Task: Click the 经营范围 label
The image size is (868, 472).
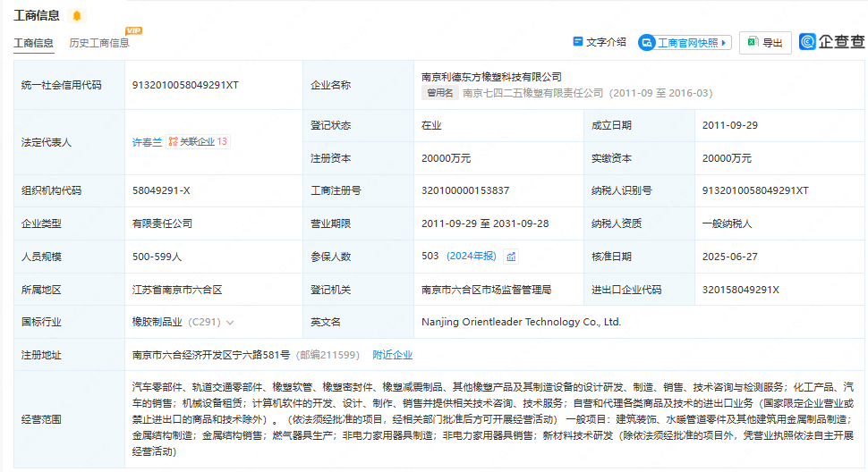Action: coord(41,419)
